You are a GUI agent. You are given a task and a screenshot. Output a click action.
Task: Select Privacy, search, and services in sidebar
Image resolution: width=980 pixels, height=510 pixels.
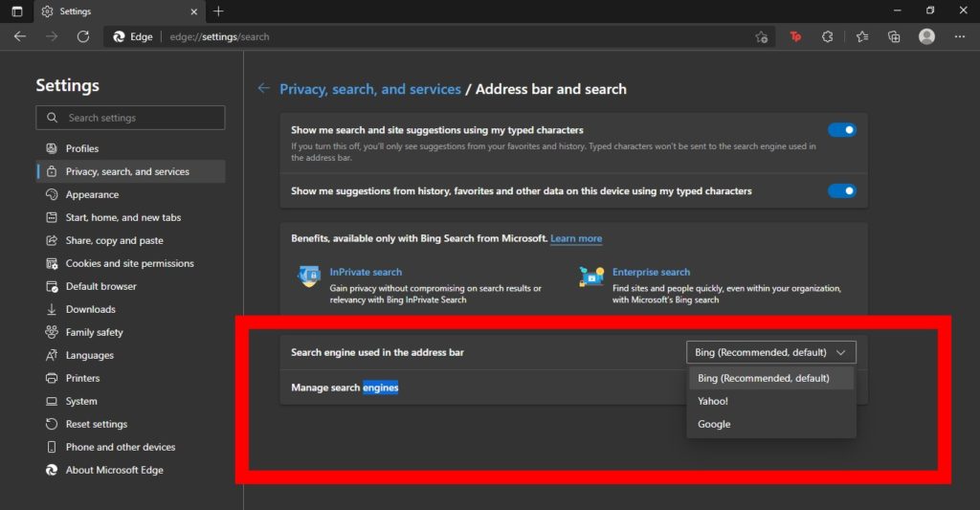click(130, 171)
